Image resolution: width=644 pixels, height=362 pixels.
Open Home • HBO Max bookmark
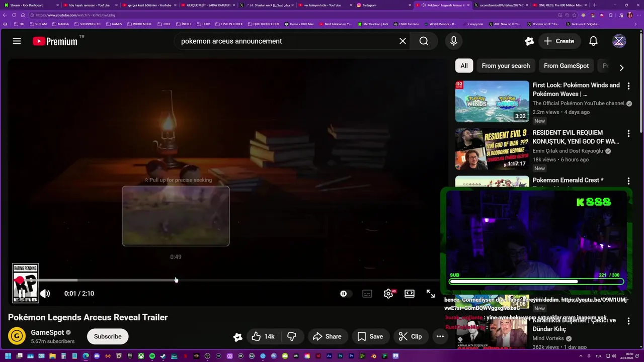coord(299,24)
